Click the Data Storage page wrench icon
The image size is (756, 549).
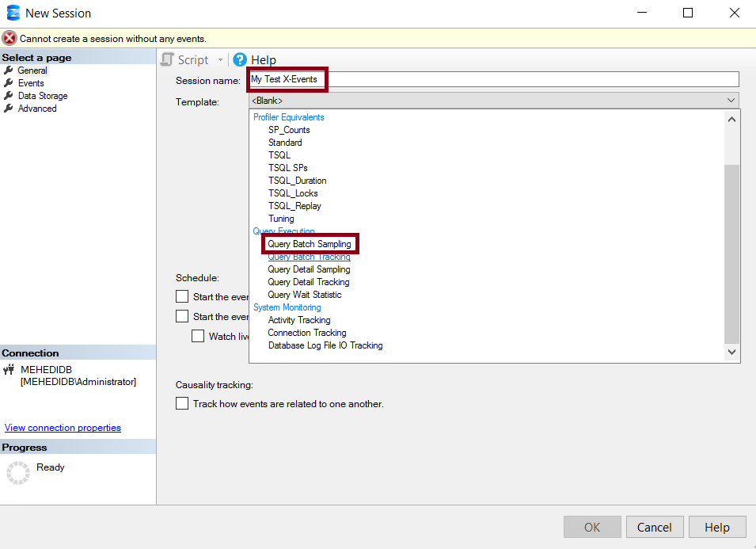[9, 96]
